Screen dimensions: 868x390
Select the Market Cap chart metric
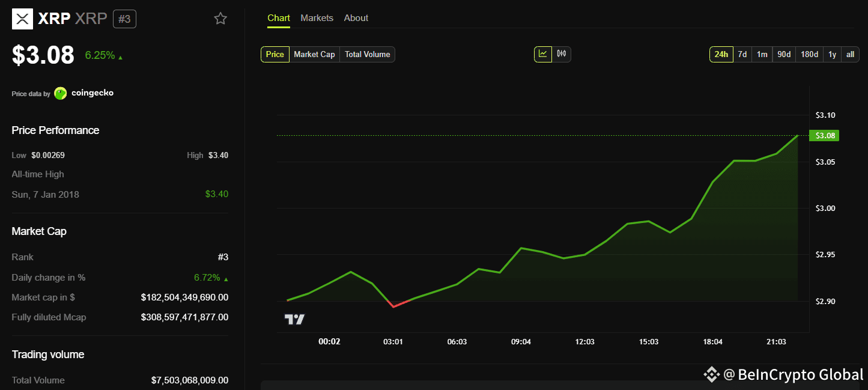tap(314, 54)
